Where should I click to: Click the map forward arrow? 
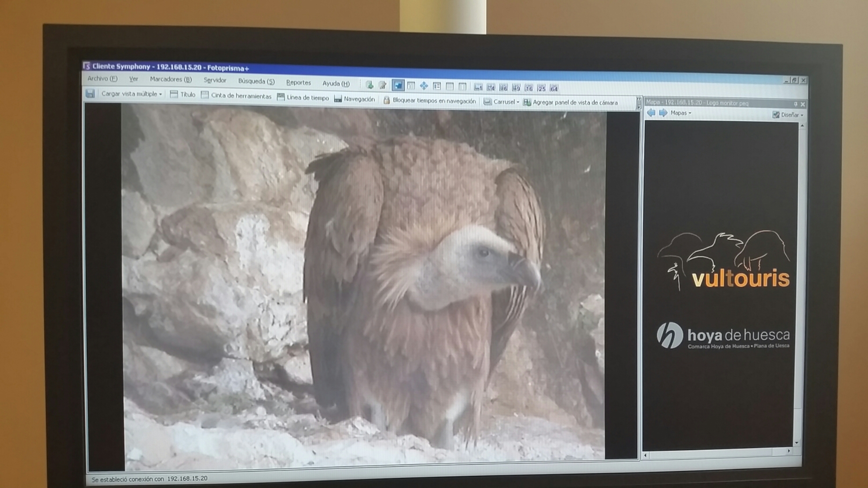663,113
